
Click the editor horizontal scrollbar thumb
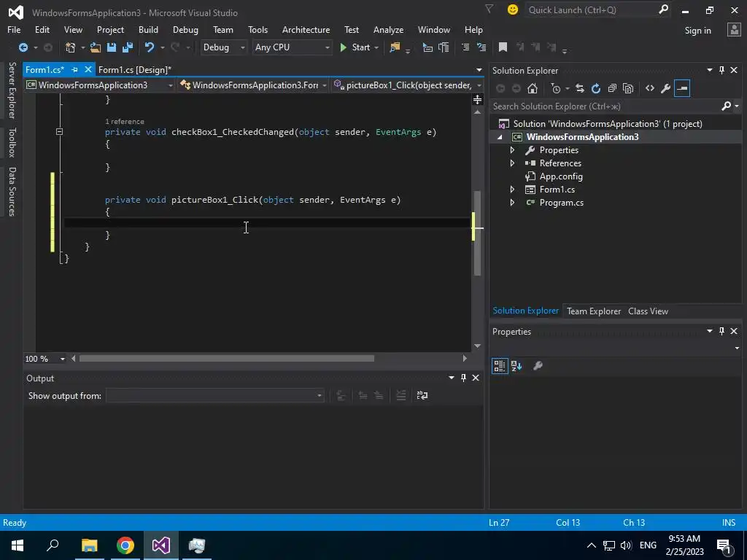[226, 359]
